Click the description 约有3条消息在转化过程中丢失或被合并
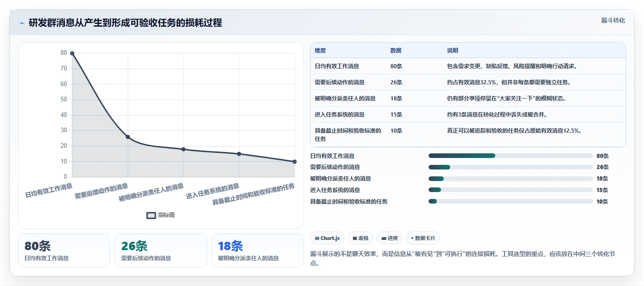The width and height of the screenshot is (644, 286). [x=498, y=115]
